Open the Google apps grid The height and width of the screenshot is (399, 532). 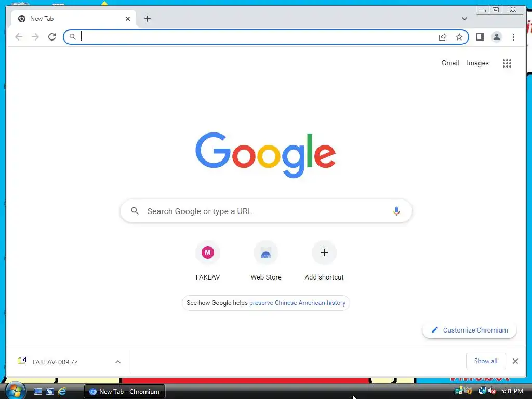click(x=507, y=63)
